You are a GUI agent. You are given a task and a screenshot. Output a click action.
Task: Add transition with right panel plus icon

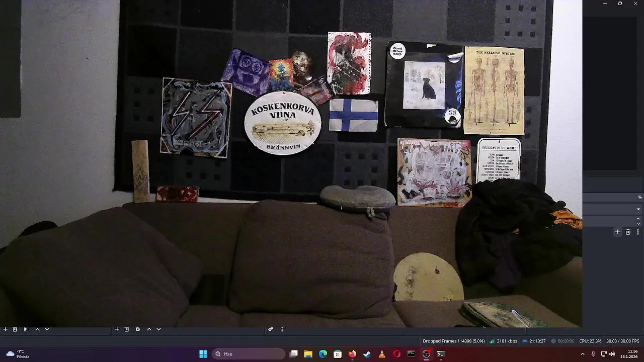(x=618, y=232)
